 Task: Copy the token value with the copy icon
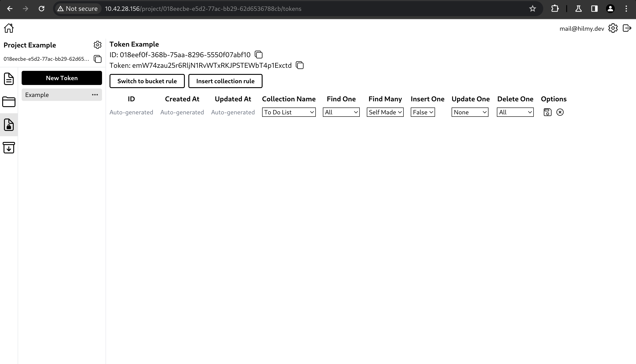point(300,65)
